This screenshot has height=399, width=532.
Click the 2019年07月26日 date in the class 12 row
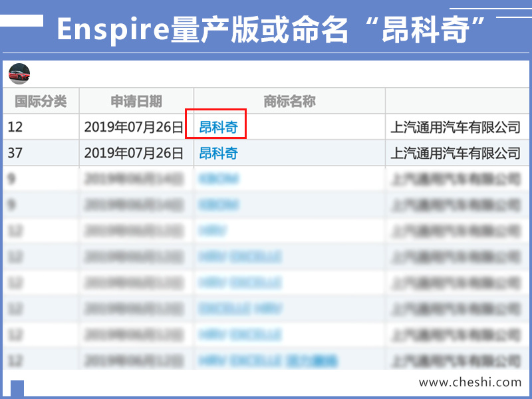pyautogui.click(x=134, y=127)
